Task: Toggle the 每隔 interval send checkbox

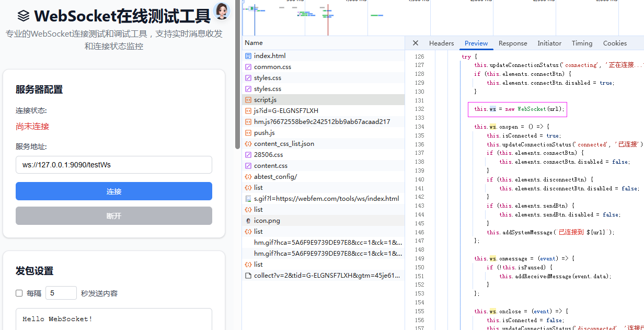Action: 19,293
